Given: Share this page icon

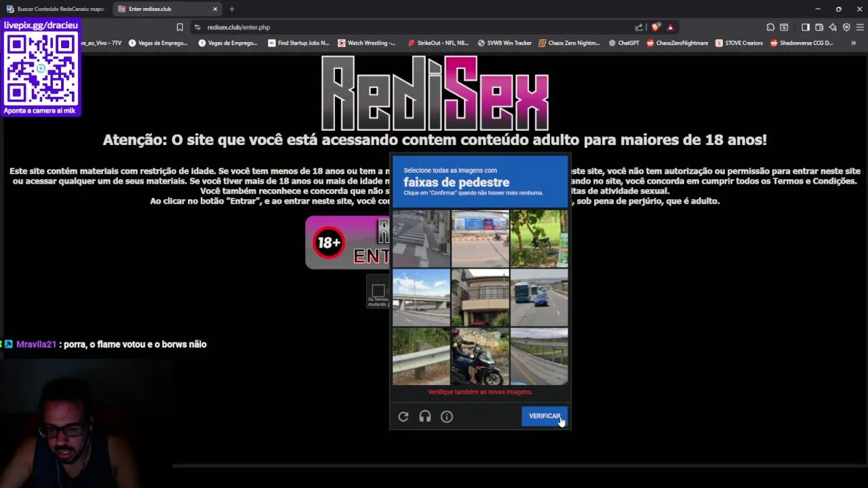Looking at the screenshot, I should coord(639,27).
